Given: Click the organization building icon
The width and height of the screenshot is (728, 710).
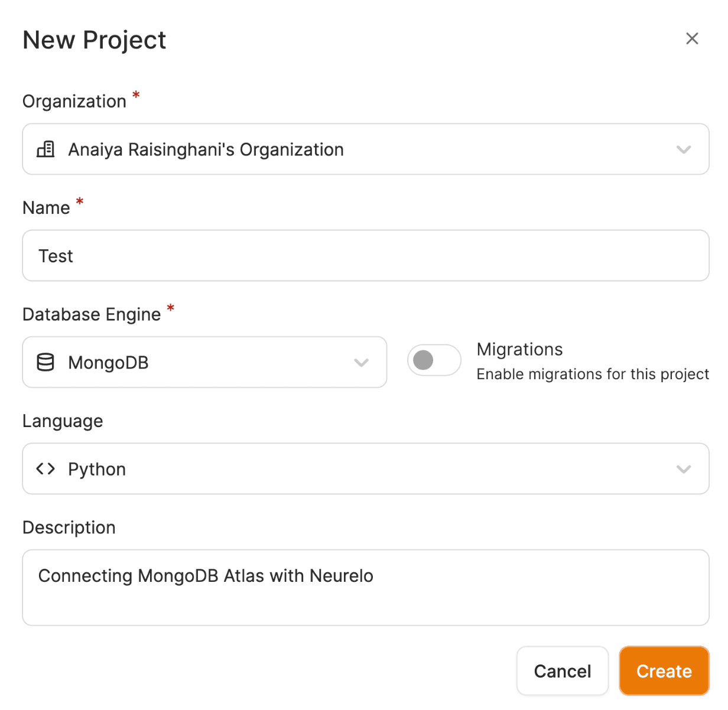Looking at the screenshot, I should pyautogui.click(x=45, y=149).
